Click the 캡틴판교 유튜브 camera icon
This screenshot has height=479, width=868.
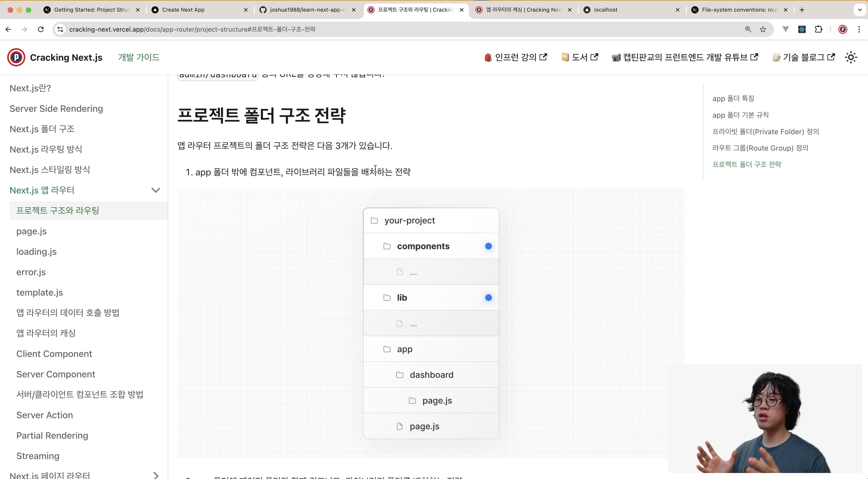(x=616, y=57)
